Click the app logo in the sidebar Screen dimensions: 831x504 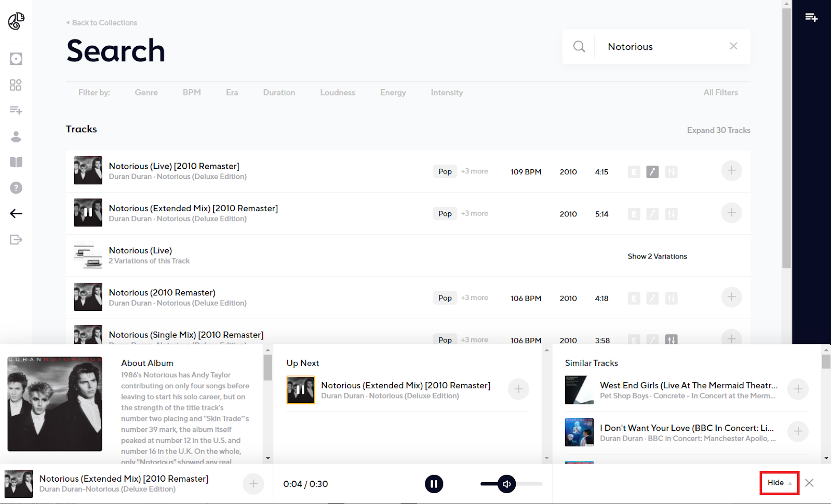[x=16, y=21]
